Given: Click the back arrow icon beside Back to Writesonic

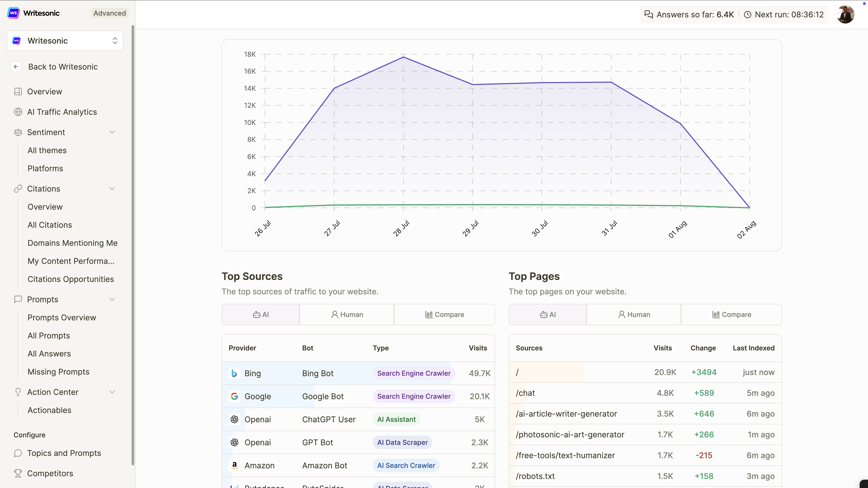Looking at the screenshot, I should click(x=16, y=67).
